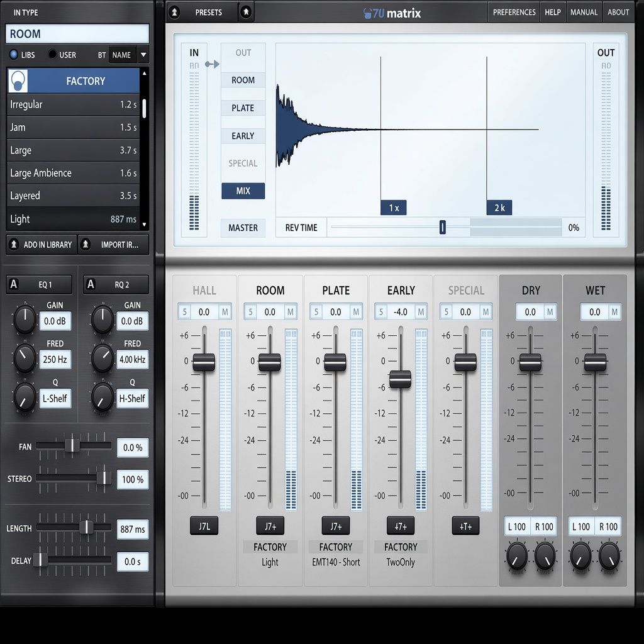Select the USER radio option
This screenshot has width=644, height=644.
tap(52, 54)
